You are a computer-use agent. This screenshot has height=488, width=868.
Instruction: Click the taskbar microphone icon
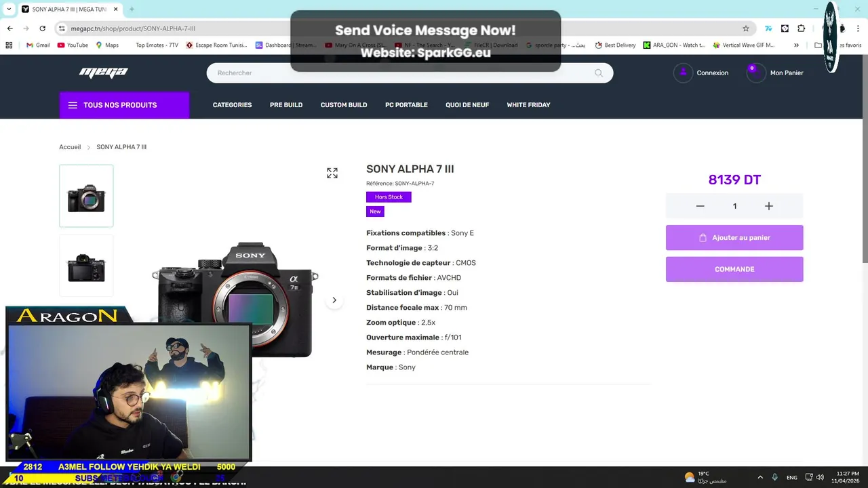[x=774, y=477]
